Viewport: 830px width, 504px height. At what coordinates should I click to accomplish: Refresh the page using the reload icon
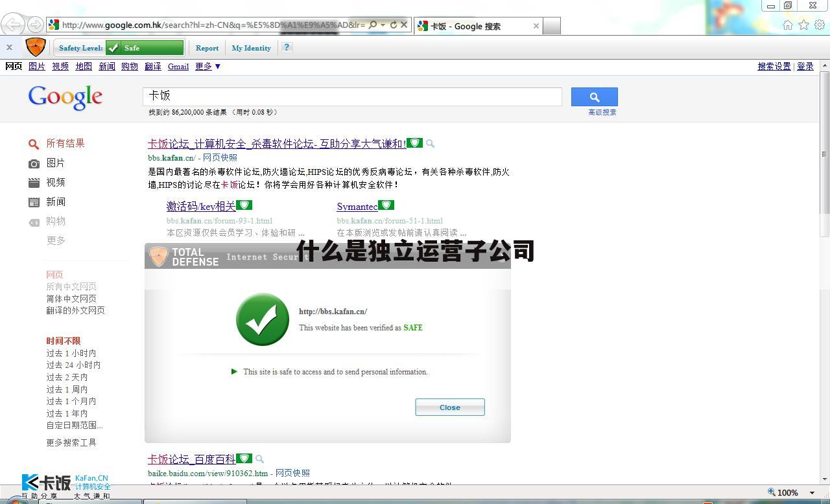click(x=393, y=25)
